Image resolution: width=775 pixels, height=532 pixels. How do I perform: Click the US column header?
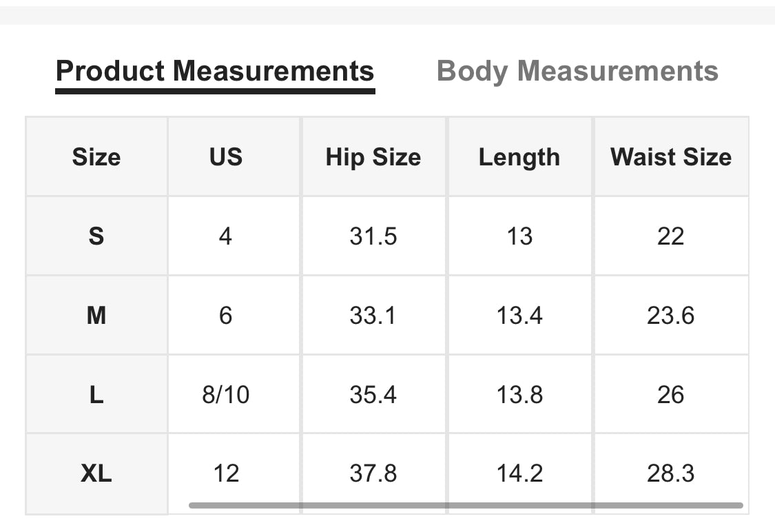tap(226, 157)
